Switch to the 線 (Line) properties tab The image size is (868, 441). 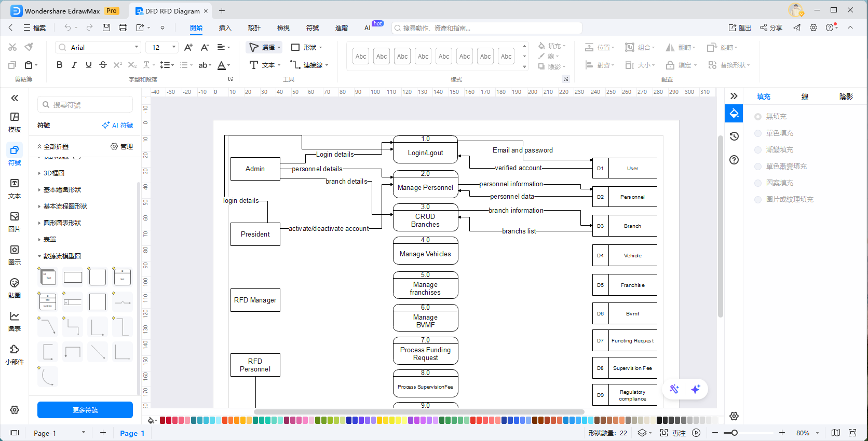click(x=805, y=97)
